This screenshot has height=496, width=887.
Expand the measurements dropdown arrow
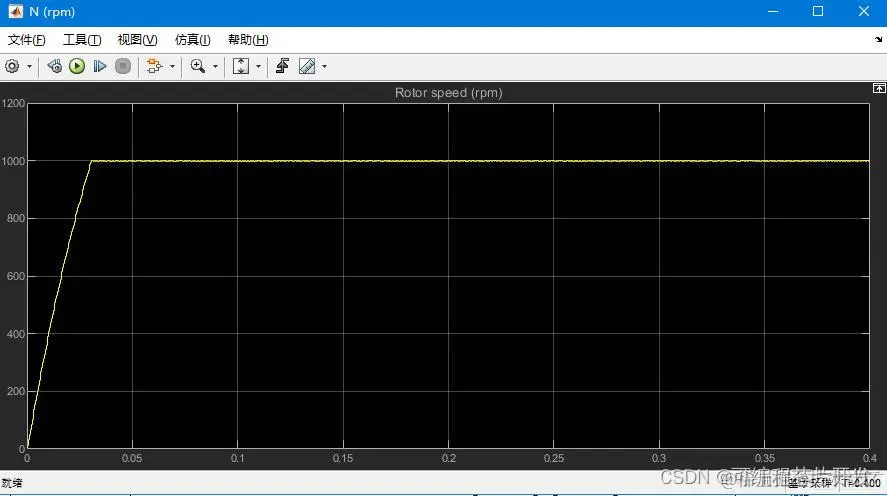pyautogui.click(x=324, y=67)
